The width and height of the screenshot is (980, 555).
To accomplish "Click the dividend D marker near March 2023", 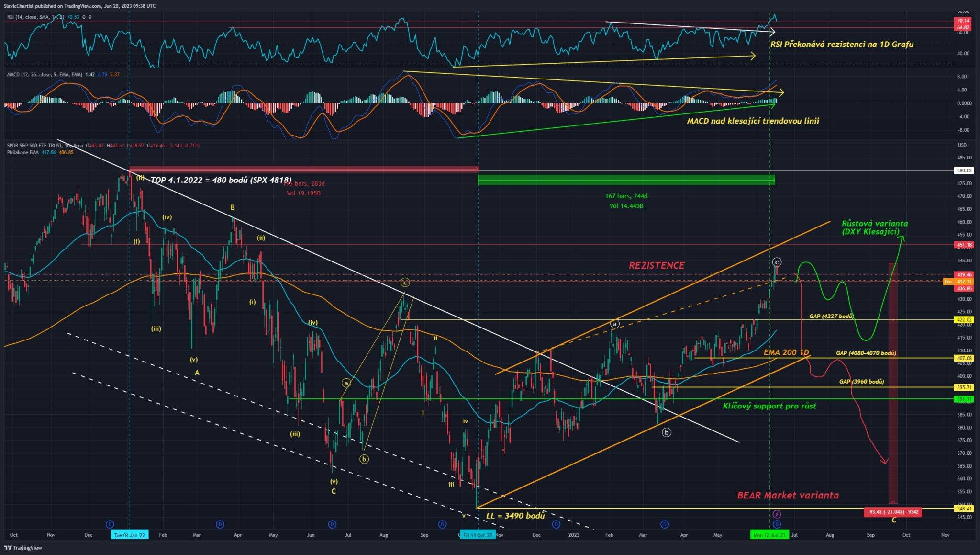I will click(664, 524).
